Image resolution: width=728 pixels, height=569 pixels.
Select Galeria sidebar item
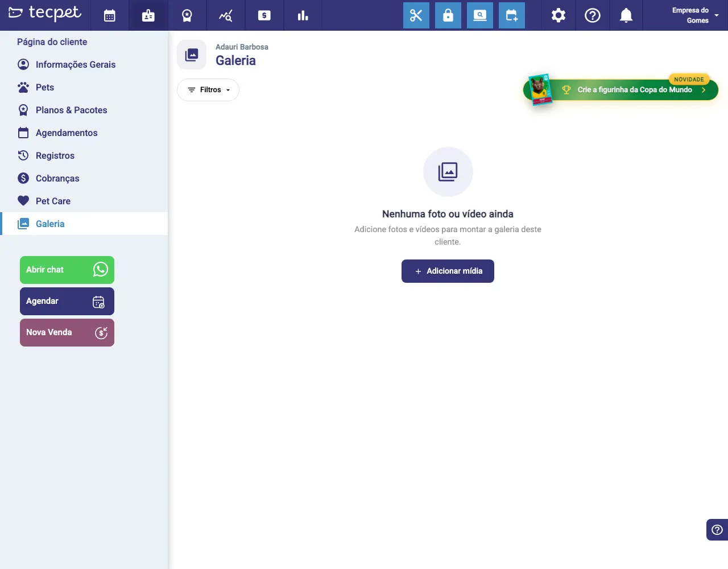(x=84, y=224)
